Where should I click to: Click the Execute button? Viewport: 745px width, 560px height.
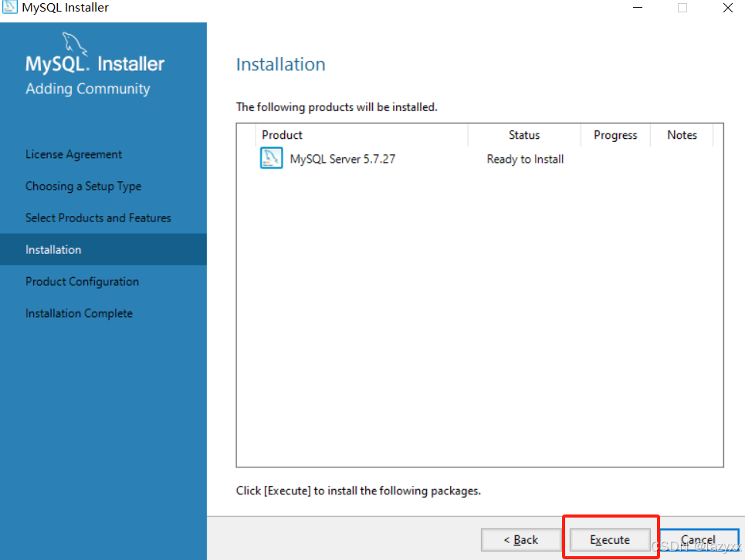(610, 540)
